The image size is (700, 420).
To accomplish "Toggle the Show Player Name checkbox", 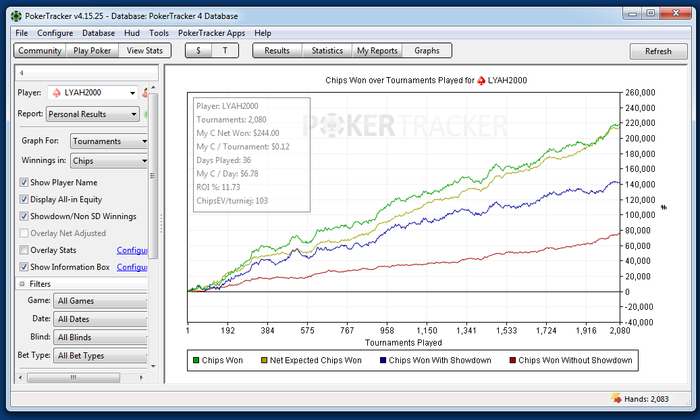I will click(24, 182).
